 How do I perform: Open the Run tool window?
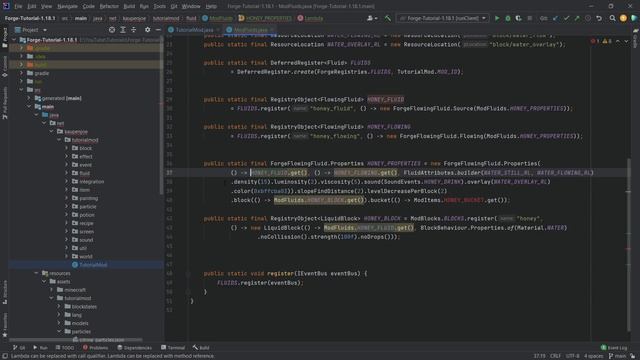(40, 348)
